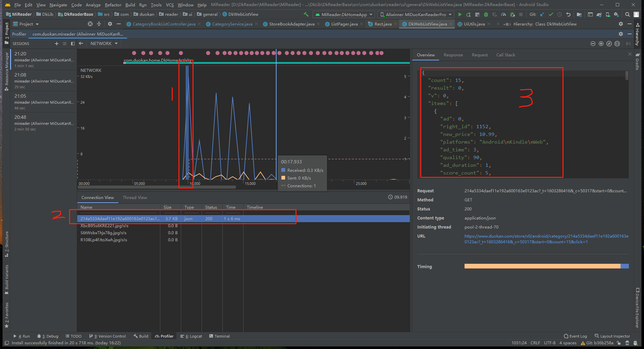Screen dimensions: 644x349
Task: Show the hidden editor tabs list
Action: [507, 24]
